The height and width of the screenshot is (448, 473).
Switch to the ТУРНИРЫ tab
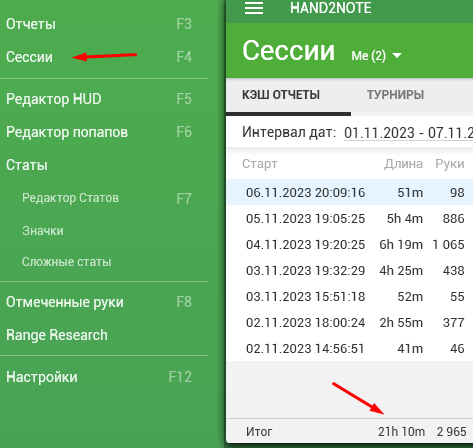click(395, 95)
